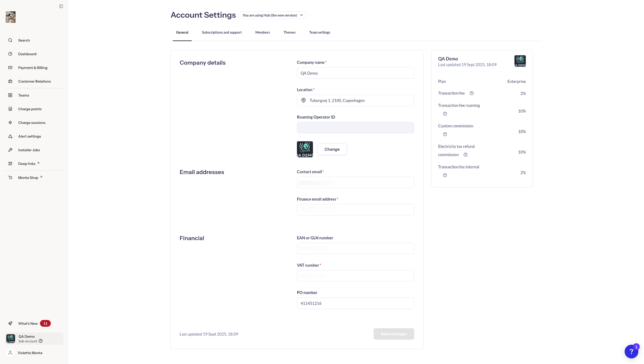Viewport: 644px width, 364px height.
Task: Expand the Hub version dropdown
Action: point(273,15)
